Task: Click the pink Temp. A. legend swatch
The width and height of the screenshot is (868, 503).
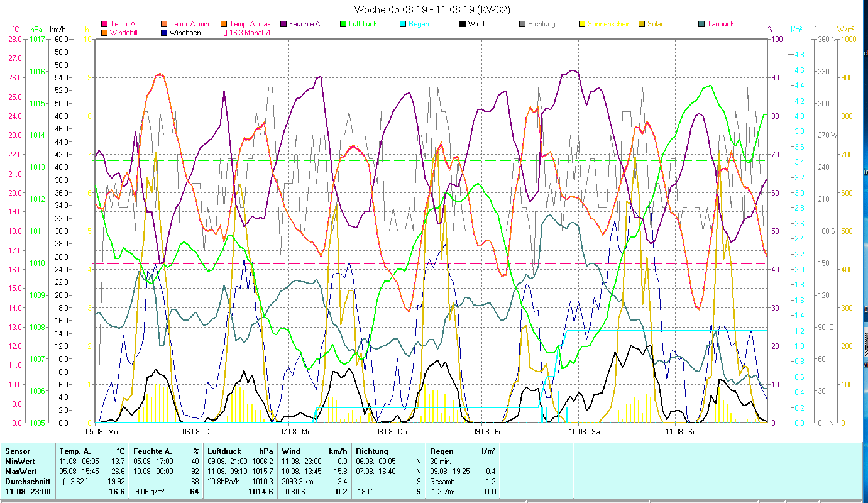Action: point(104,25)
